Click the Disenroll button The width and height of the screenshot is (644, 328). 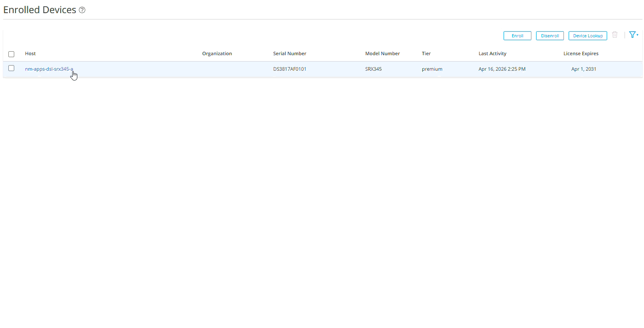click(x=550, y=36)
